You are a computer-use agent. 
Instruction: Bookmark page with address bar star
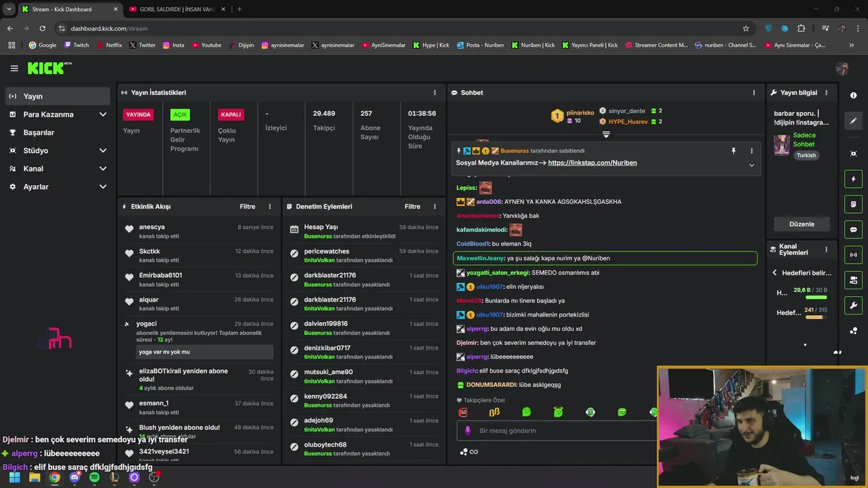click(746, 28)
